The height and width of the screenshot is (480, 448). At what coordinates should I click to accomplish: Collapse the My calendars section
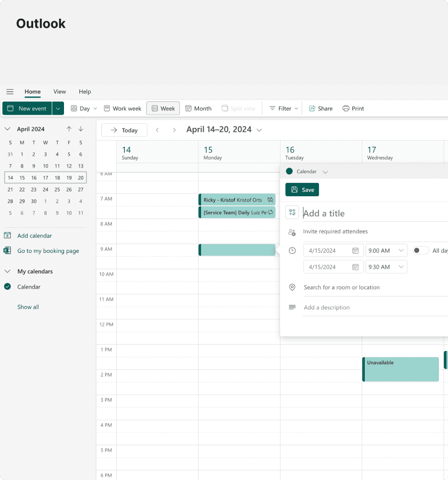(x=7, y=271)
